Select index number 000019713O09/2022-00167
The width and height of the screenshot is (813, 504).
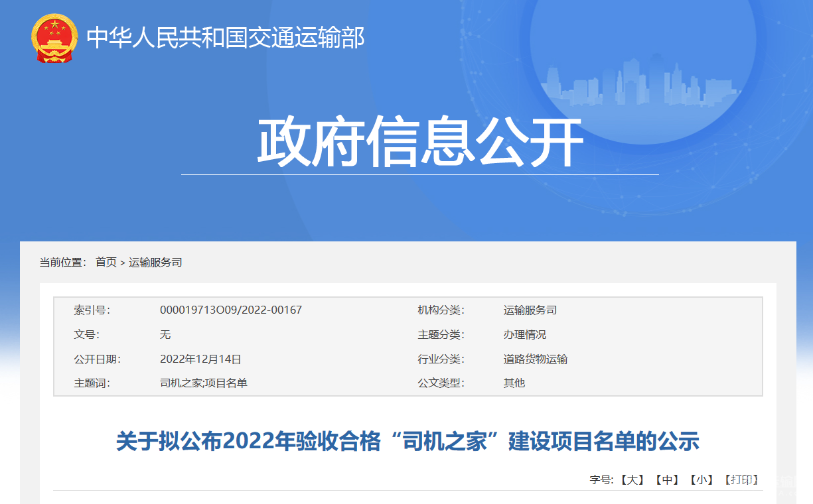point(231,310)
